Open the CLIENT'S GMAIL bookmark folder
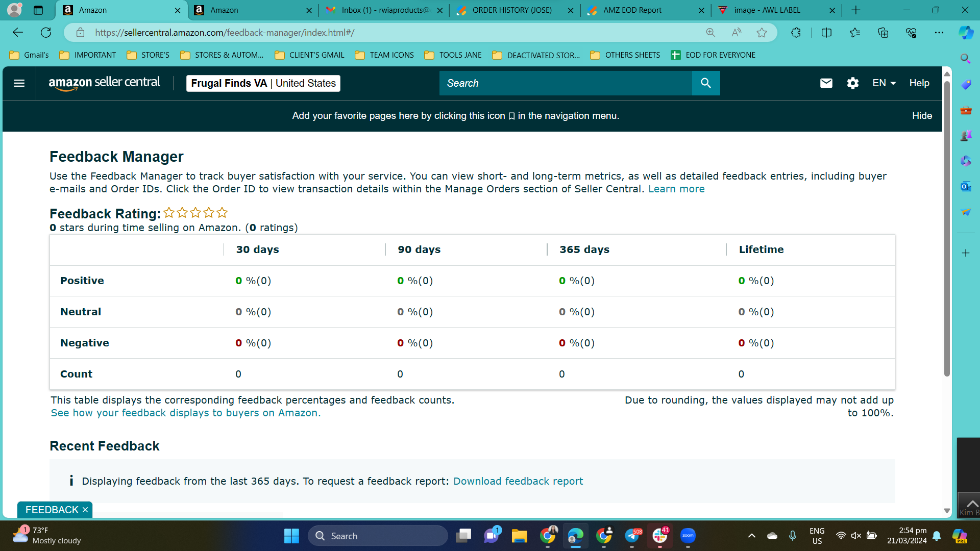This screenshot has height=551, width=980. tap(309, 55)
